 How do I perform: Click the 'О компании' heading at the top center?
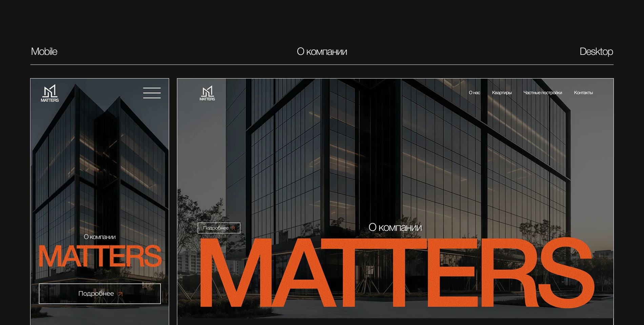click(x=322, y=51)
